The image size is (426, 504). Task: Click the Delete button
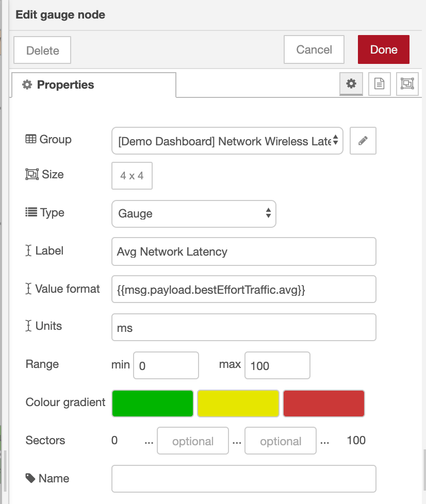pyautogui.click(x=42, y=49)
